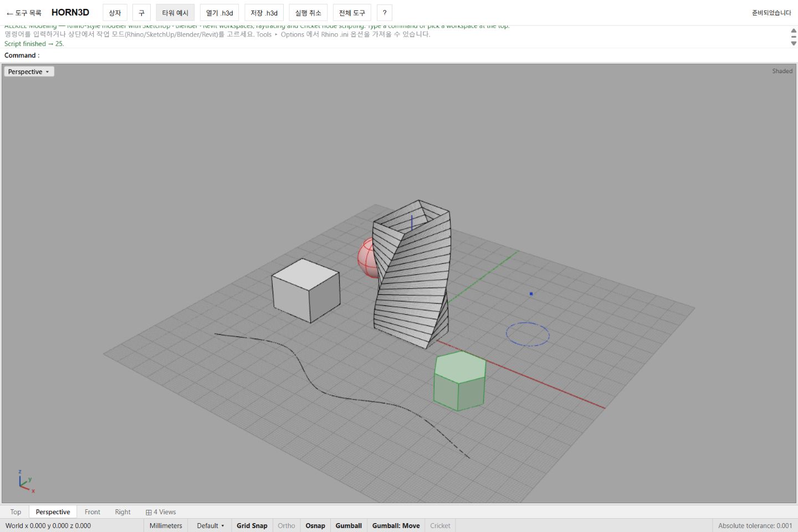Select the blue dashed circle curve
Screen dimensions: 798x532
528,334
